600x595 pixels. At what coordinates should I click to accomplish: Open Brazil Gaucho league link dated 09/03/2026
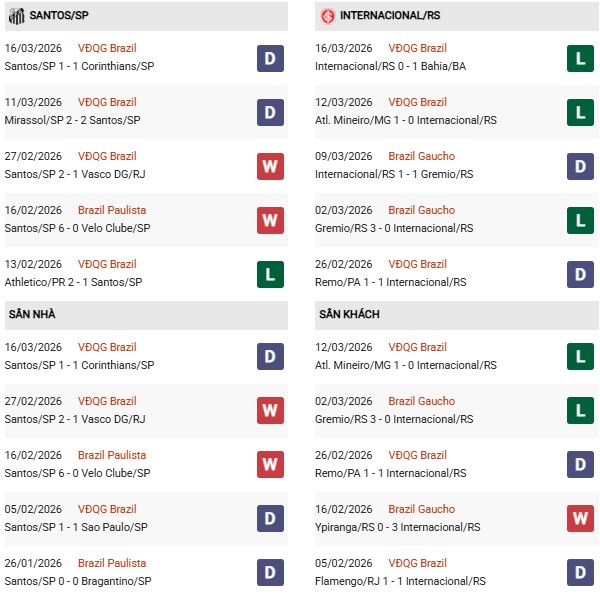coord(421,156)
